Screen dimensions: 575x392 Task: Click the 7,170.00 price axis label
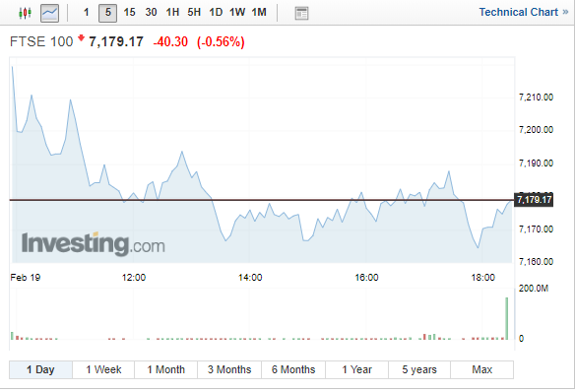(536, 229)
